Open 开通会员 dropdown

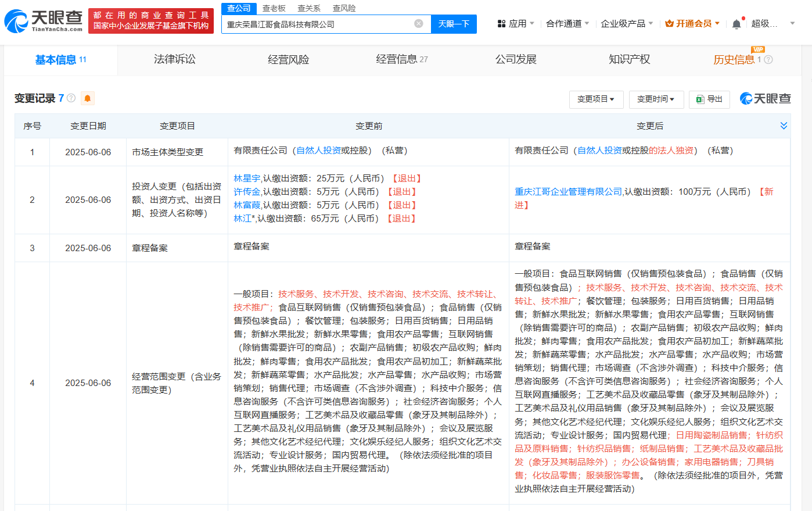[693, 24]
